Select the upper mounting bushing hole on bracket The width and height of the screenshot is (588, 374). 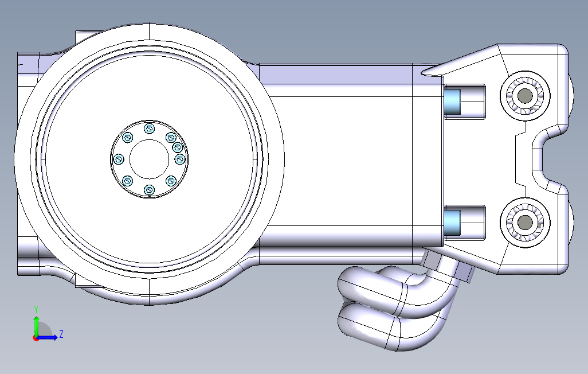(524, 95)
